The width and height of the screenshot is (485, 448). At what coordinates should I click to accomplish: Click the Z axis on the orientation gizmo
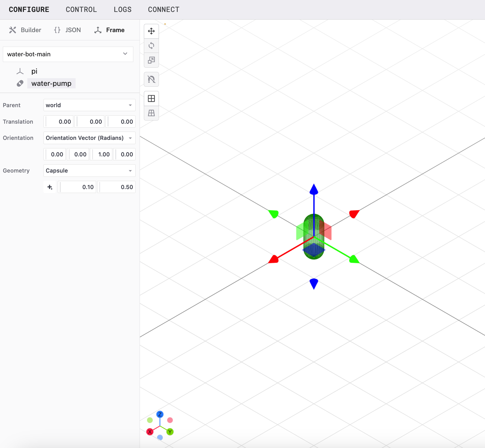click(x=160, y=414)
